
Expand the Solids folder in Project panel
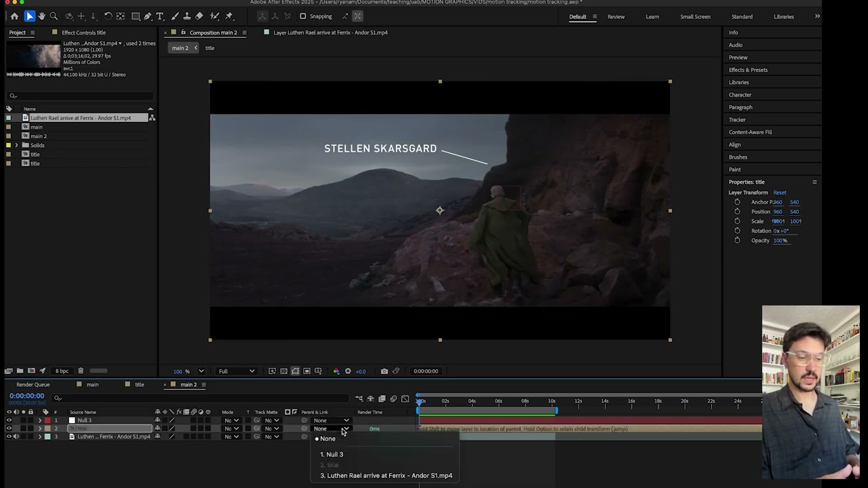16,145
